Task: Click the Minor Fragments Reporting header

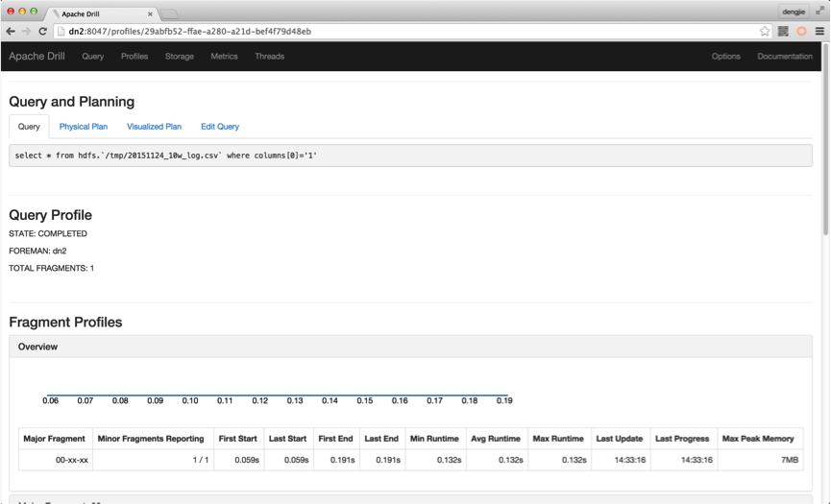Action: click(x=151, y=439)
